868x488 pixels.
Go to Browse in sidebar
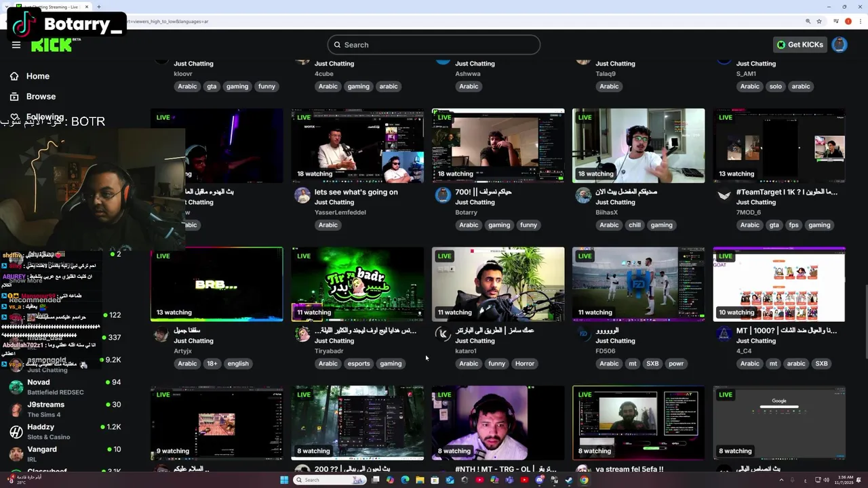click(41, 96)
